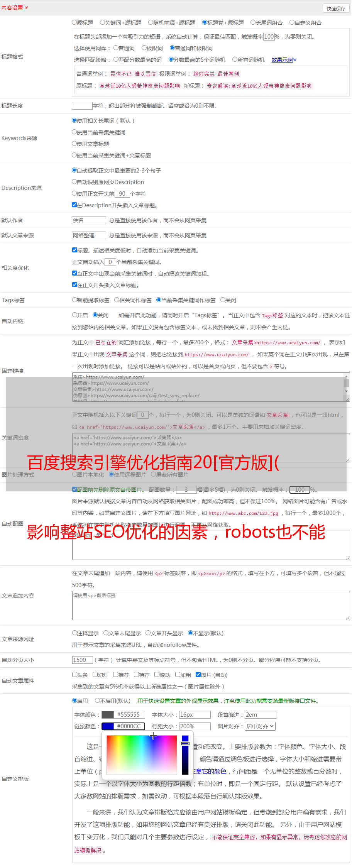Screen dimensions: 352x868
Task: Select 使用当前采集关键词 for Keywords source
Action: 74,132
